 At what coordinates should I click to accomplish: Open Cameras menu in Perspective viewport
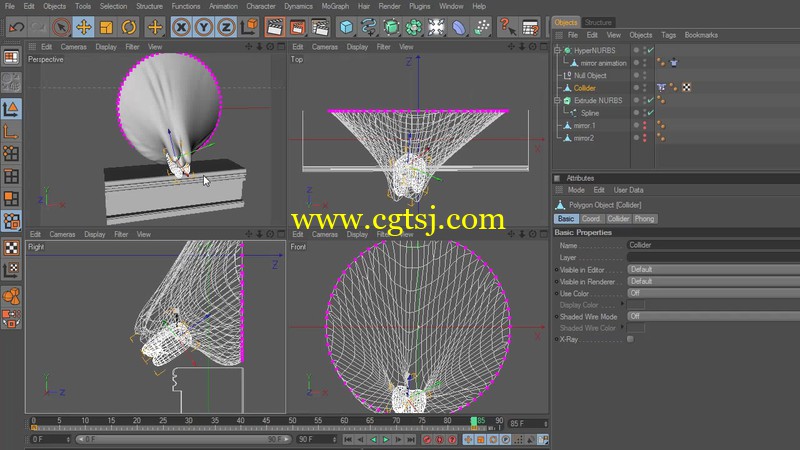click(x=73, y=46)
